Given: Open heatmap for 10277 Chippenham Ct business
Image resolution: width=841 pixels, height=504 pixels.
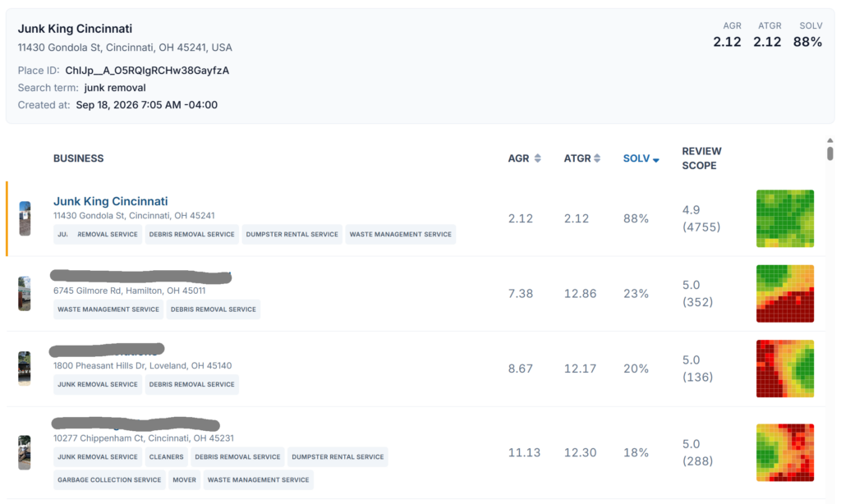Looking at the screenshot, I should [x=784, y=452].
